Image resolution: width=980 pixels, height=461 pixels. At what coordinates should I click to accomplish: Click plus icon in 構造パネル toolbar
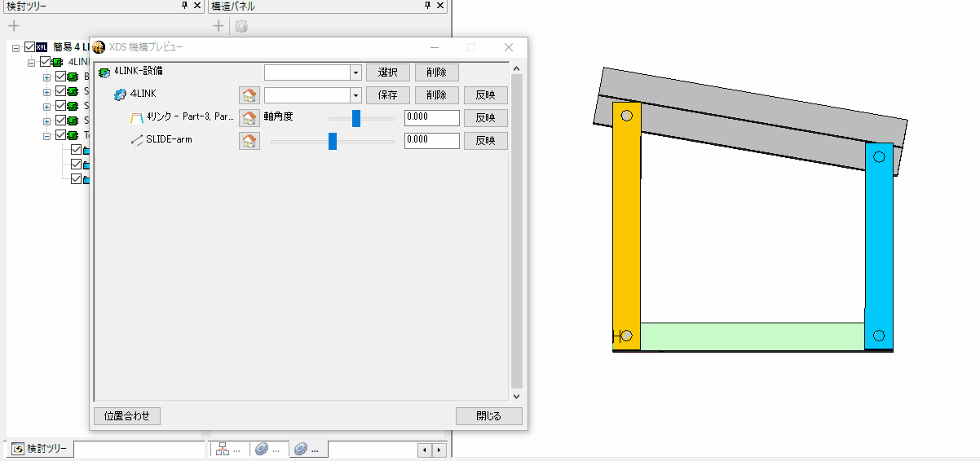219,26
